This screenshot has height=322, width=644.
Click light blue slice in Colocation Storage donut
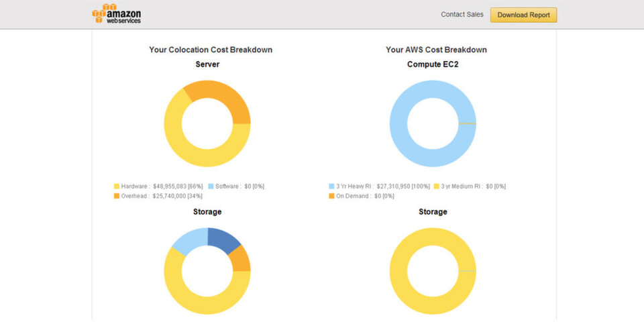[x=193, y=240]
